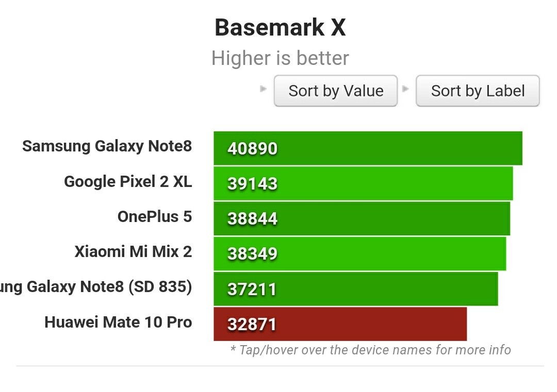This screenshot has width=557, height=392.
Task: Open the Galaxy Note8 (SD 835) label
Action: [96, 287]
